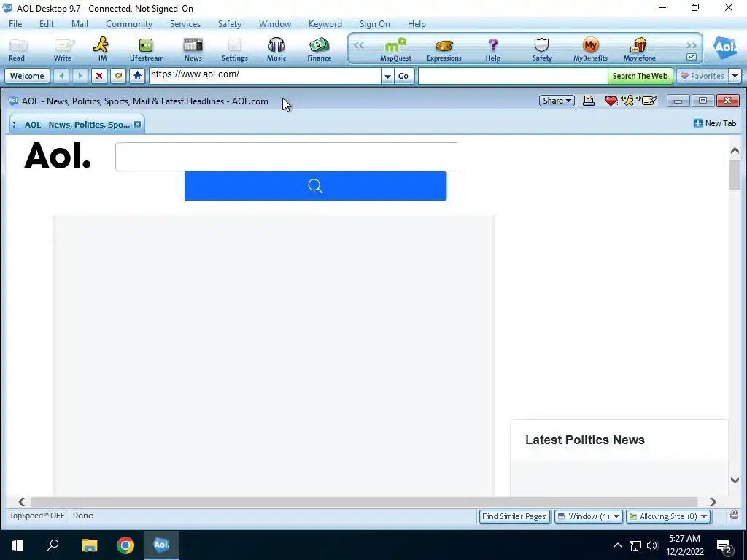Open the Keyword menu
This screenshot has width=747, height=560.
point(325,24)
